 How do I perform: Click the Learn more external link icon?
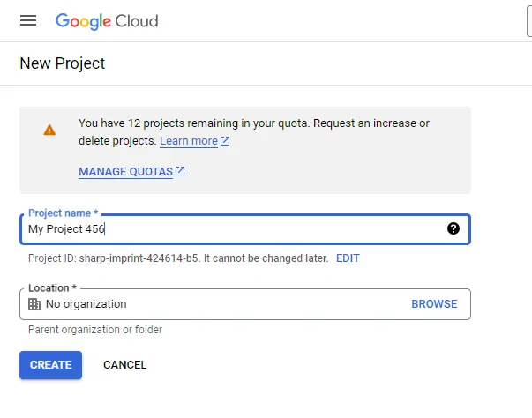[x=225, y=141]
